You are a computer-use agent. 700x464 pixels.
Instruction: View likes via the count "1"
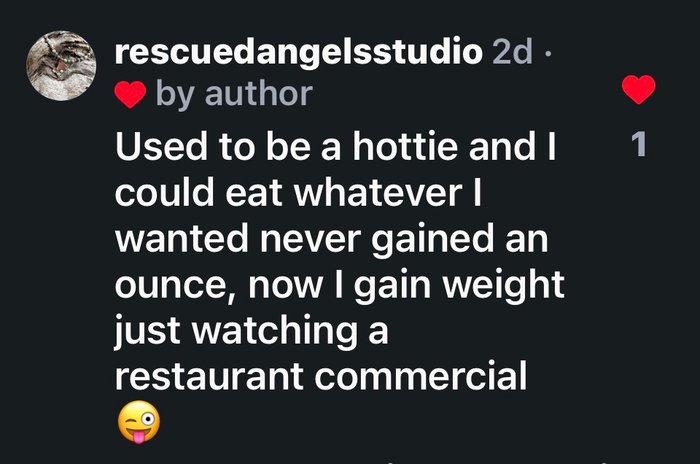click(639, 144)
